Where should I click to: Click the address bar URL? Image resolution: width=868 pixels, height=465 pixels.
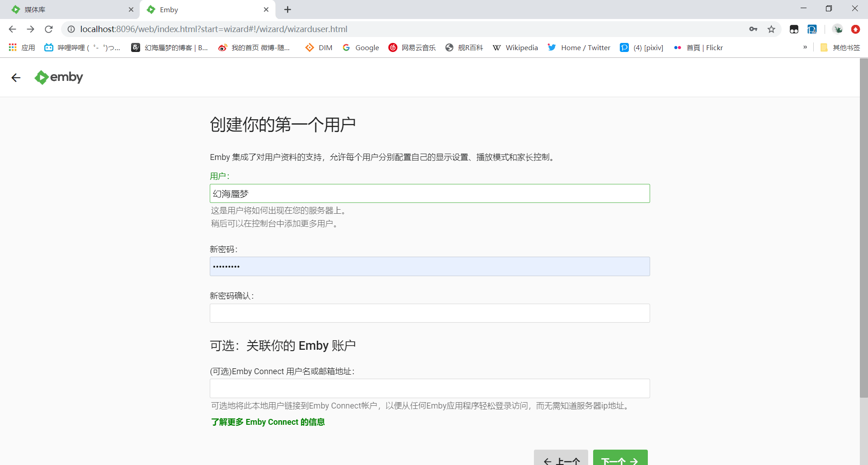click(214, 29)
